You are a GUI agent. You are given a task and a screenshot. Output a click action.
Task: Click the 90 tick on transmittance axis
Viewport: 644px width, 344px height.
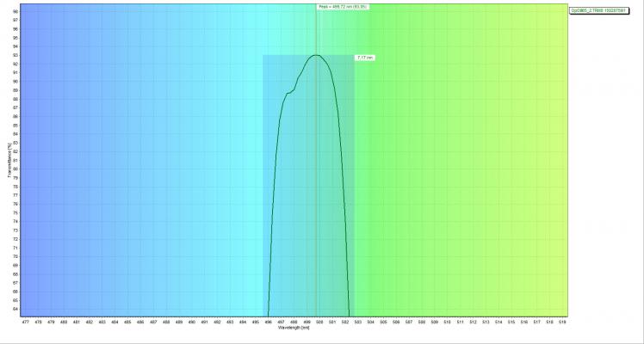point(15,82)
